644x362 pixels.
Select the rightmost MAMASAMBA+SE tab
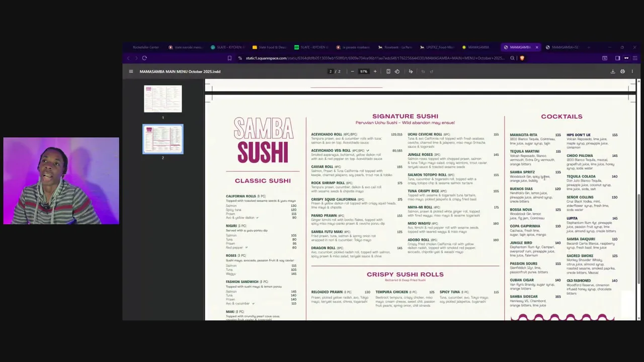tap(562, 47)
